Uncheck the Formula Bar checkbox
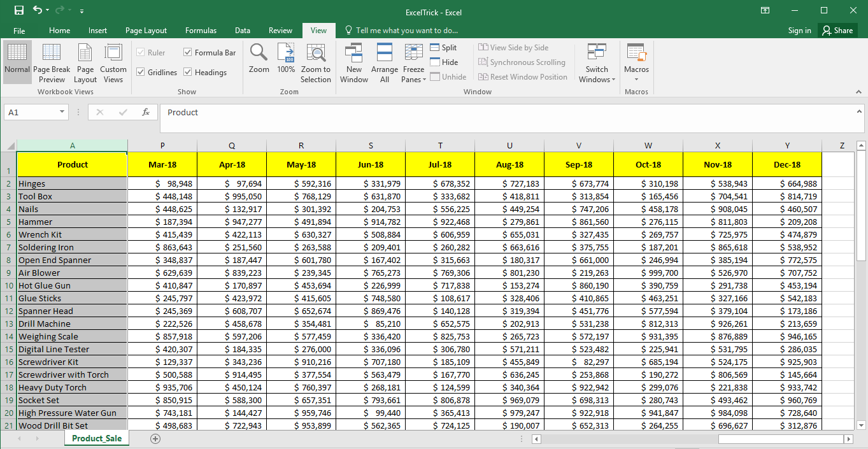Screen dimensions: 868x449 [188, 53]
